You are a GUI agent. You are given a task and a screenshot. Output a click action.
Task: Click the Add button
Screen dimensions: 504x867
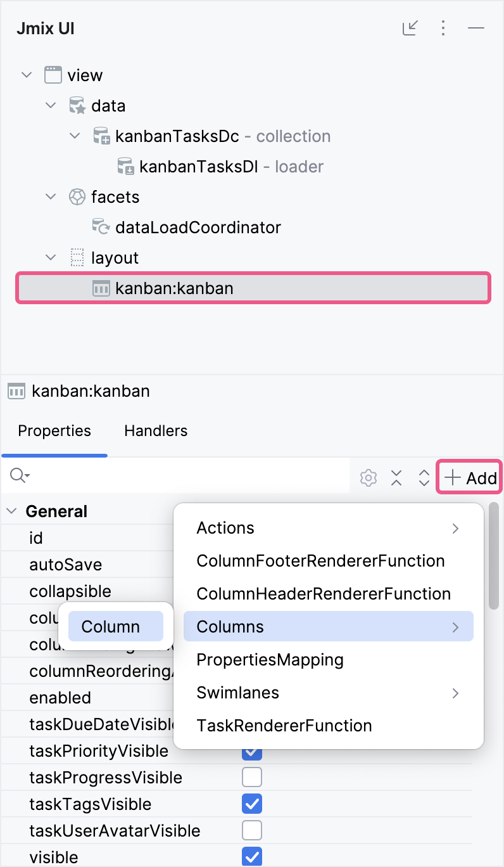(469, 477)
